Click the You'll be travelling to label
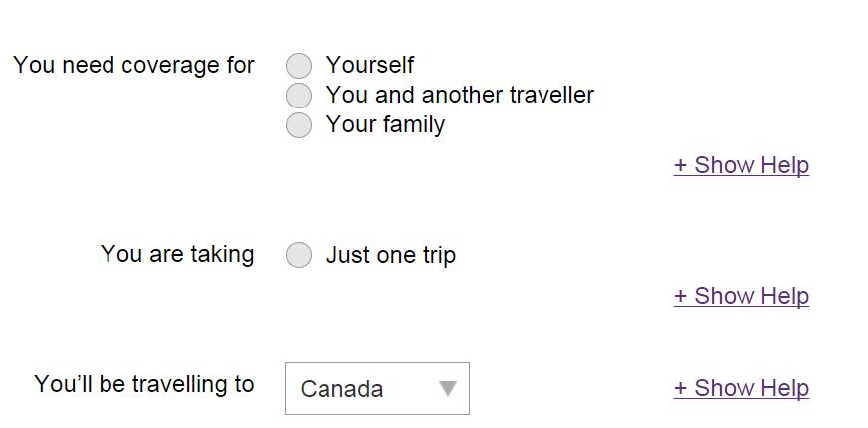This screenshot has height=428, width=868. click(x=144, y=384)
